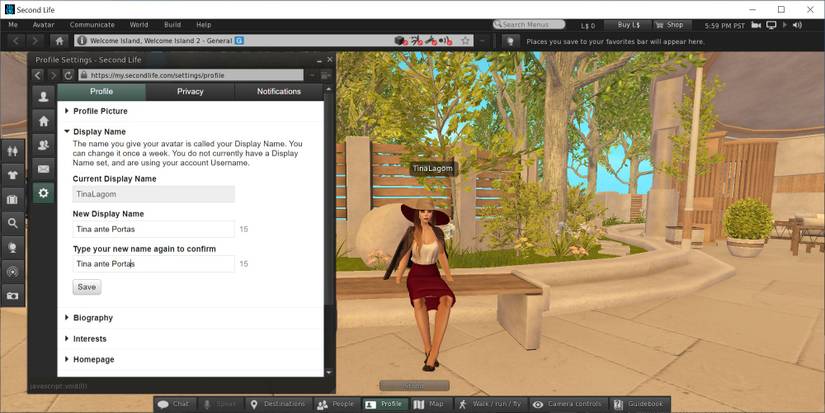Click Save to confirm the display name
This screenshot has width=825, height=413.
click(87, 287)
